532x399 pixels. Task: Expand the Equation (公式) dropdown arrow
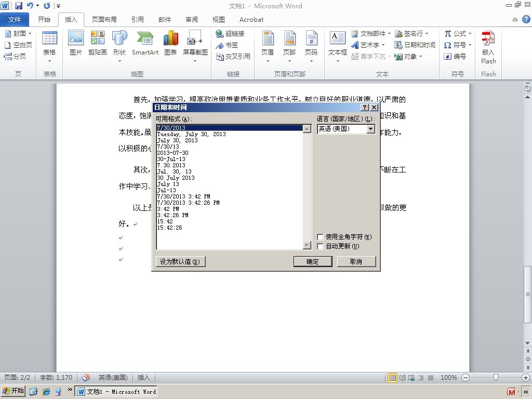tap(470, 34)
